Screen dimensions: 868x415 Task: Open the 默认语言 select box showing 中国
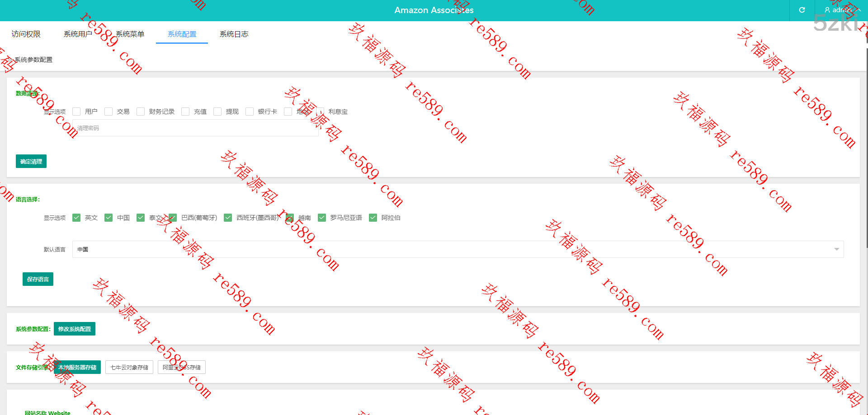pos(452,249)
